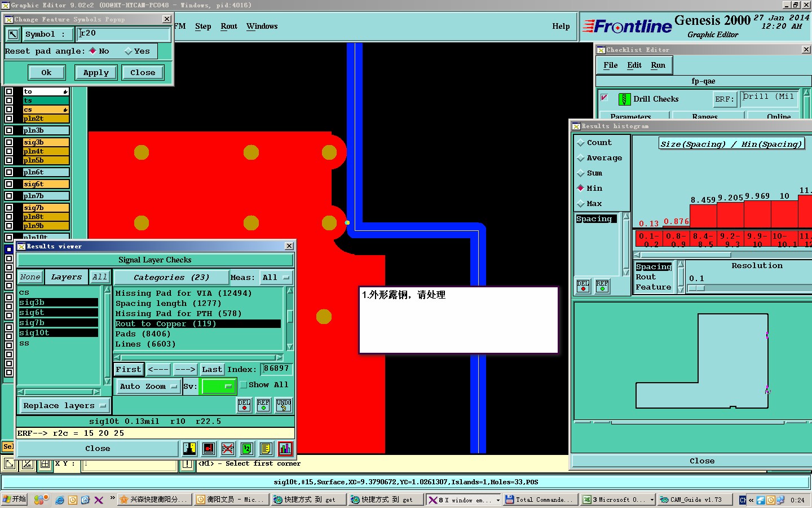Toggle display box for layer sig3b
Image resolution: width=812 pixels, height=508 pixels.
pos(9,142)
